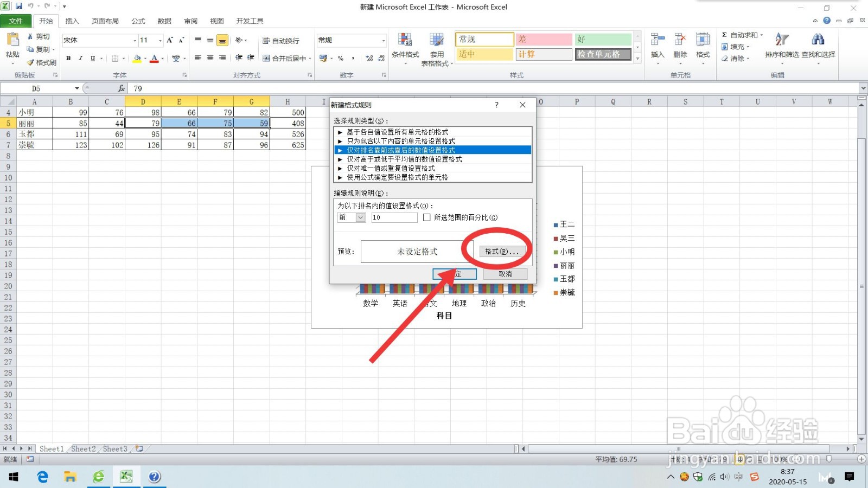Click the fill color paint bucket
868x488 pixels.
point(137,58)
